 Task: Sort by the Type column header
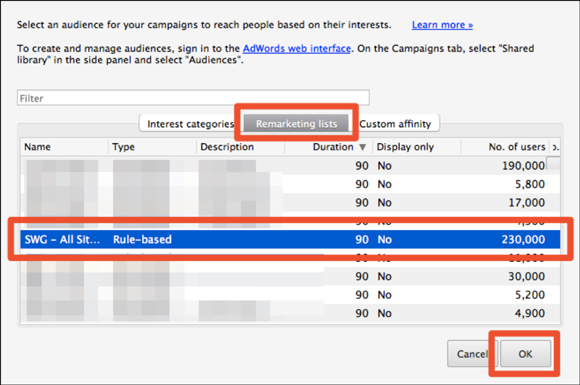[152, 147]
